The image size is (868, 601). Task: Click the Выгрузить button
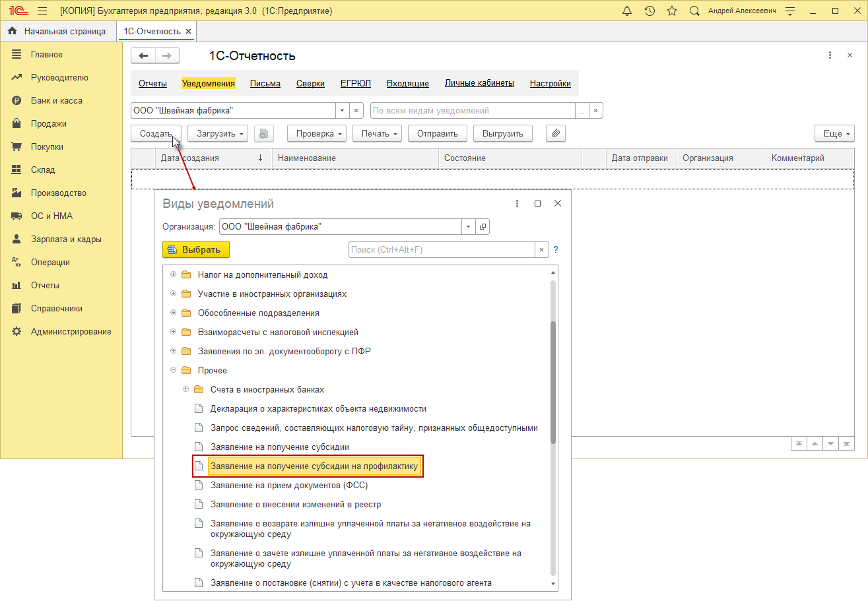click(x=503, y=133)
